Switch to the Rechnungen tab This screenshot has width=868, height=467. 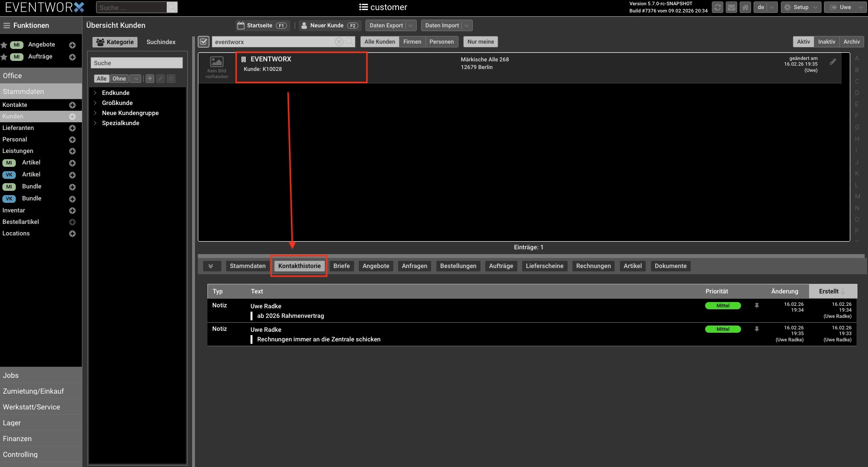tap(593, 266)
